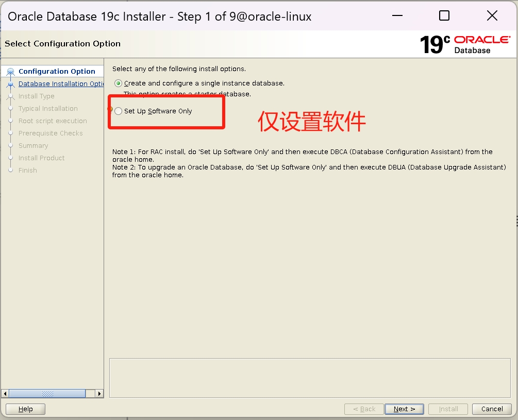Click the Configuration Option step marker icon

pos(11,72)
